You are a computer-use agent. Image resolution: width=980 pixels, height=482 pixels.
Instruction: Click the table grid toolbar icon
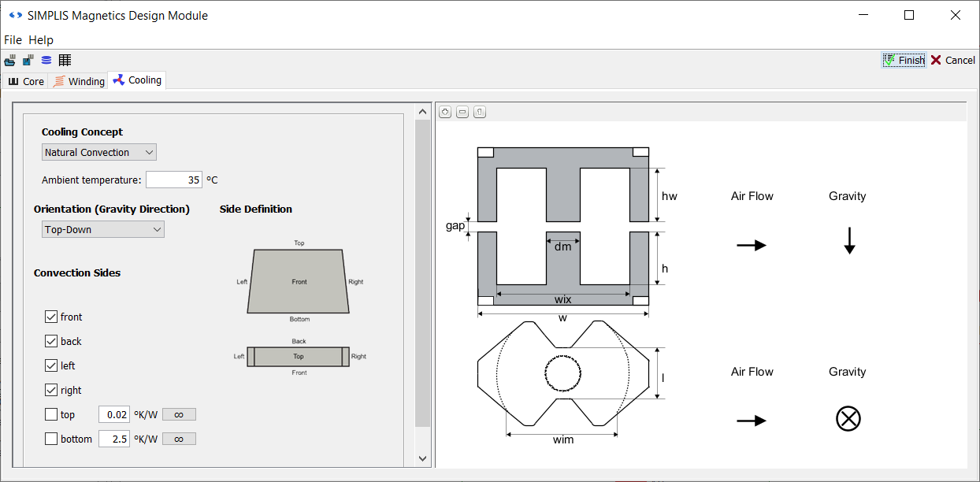(65, 61)
